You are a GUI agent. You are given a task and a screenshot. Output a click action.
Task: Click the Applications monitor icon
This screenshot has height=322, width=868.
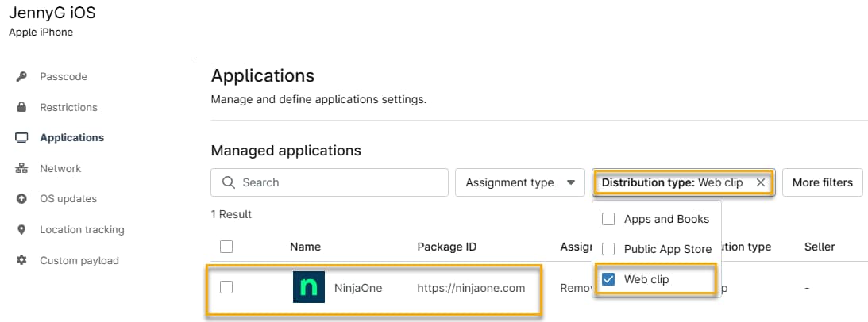click(21, 138)
